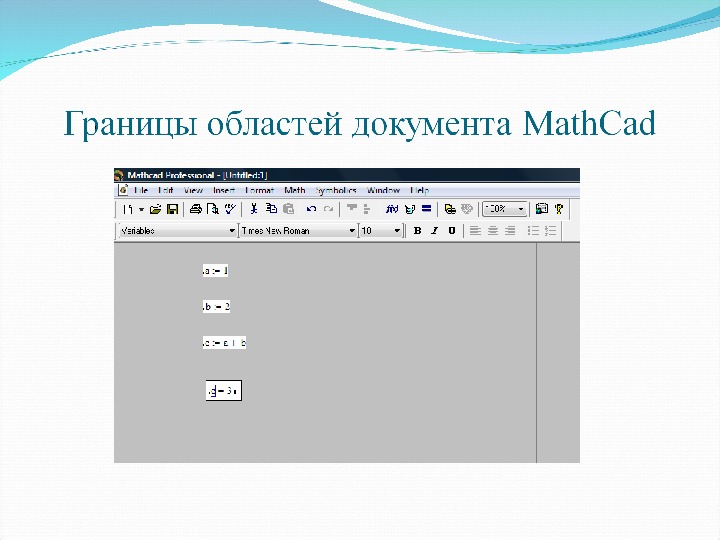Open the font size 10 dropdown

click(x=397, y=231)
